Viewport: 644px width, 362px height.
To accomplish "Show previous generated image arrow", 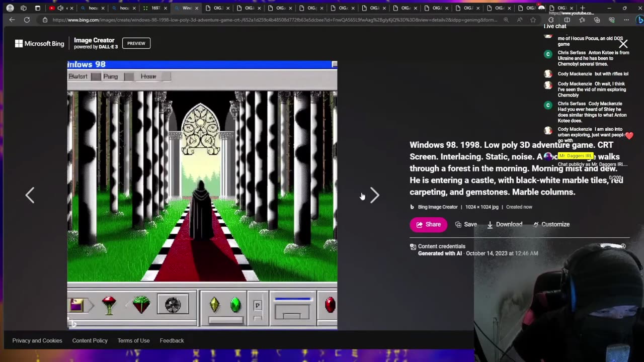I will 30,195.
